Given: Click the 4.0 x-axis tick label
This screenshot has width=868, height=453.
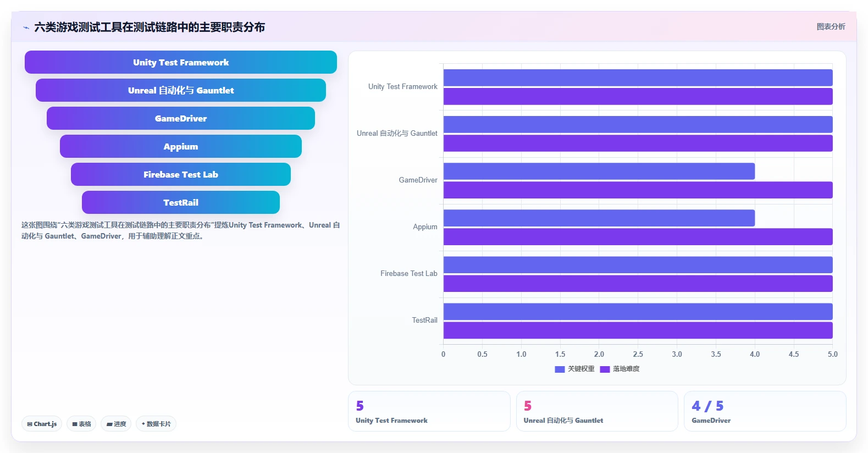Looking at the screenshot, I should click(x=755, y=355).
